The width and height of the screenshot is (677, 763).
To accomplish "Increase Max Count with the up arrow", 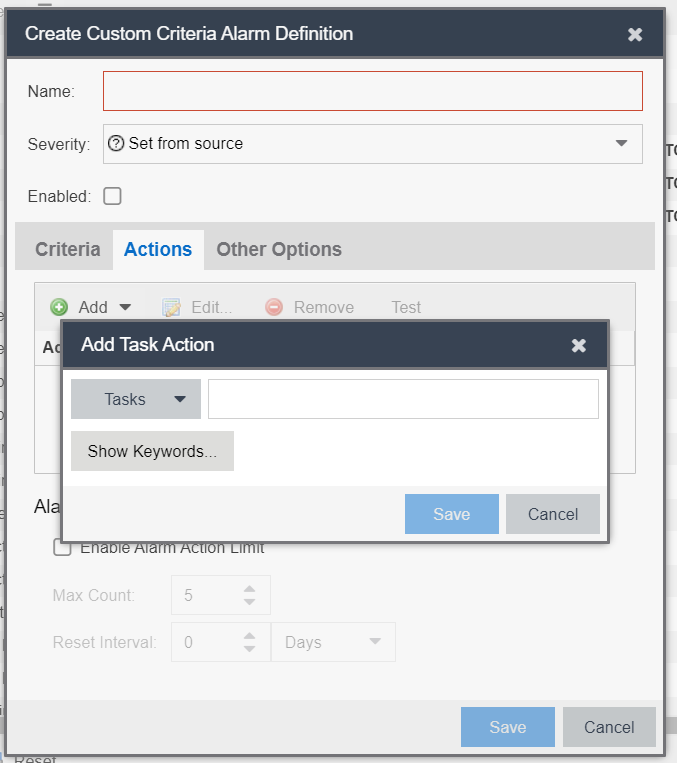I will tap(249, 589).
